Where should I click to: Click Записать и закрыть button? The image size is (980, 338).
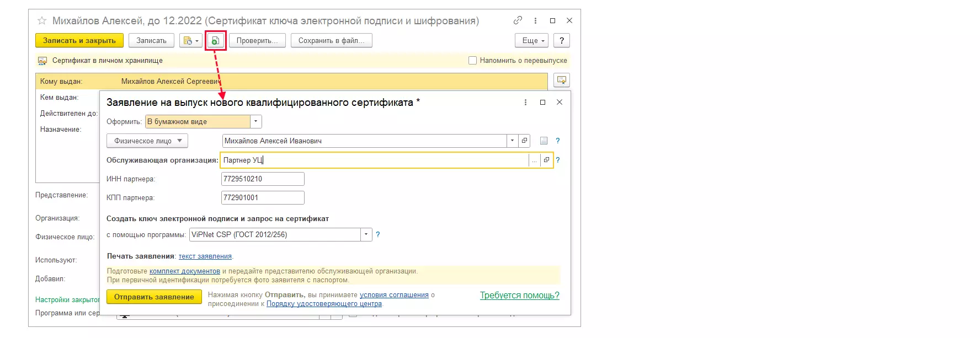[x=79, y=41]
